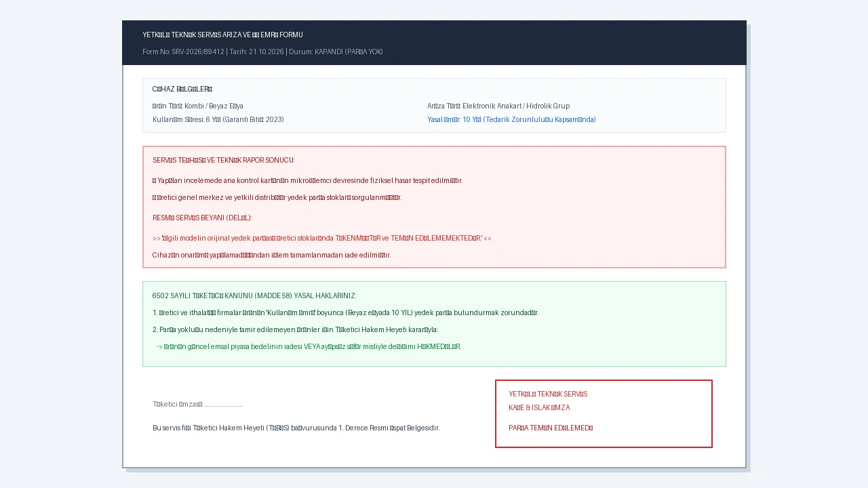Click the line stating device returned without repair
This screenshot has height=488, width=868.
[272, 255]
